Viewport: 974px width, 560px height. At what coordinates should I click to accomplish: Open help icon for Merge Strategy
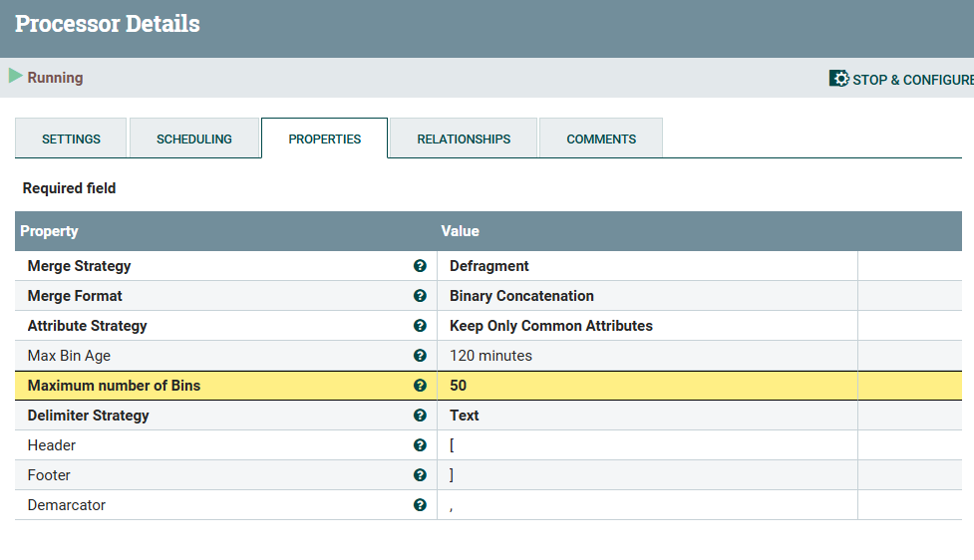pos(420,266)
